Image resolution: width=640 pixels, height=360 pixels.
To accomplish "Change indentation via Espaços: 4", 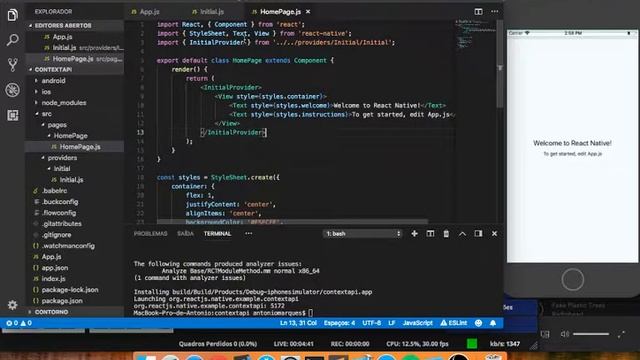I will point(339,323).
